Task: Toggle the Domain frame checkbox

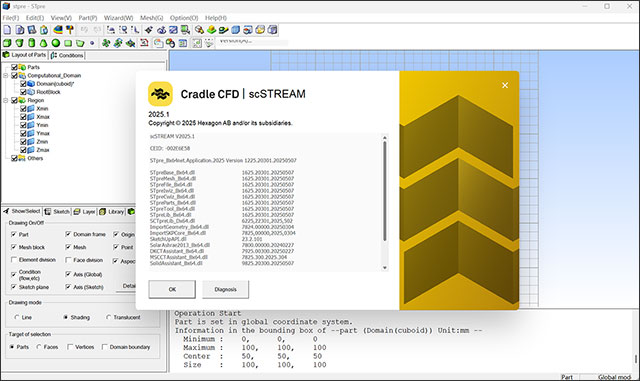Action: pyautogui.click(x=68, y=234)
